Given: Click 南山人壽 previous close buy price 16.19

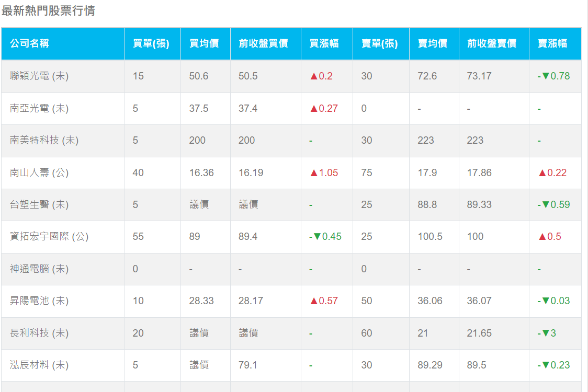Looking at the screenshot, I should (251, 173).
